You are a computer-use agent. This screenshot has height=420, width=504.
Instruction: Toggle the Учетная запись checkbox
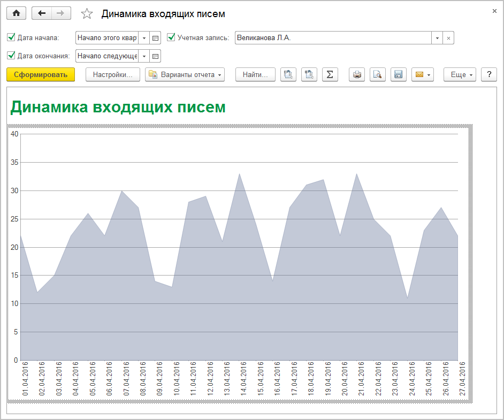pos(171,37)
